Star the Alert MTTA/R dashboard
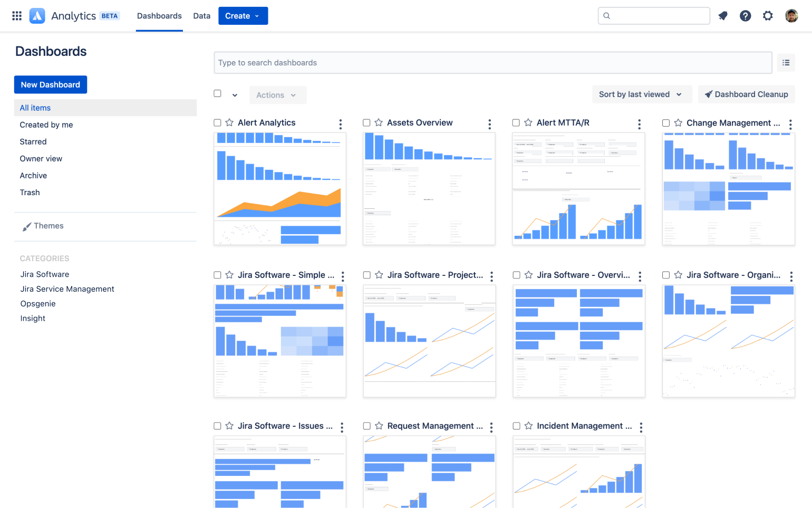812x508 pixels. pyautogui.click(x=528, y=122)
